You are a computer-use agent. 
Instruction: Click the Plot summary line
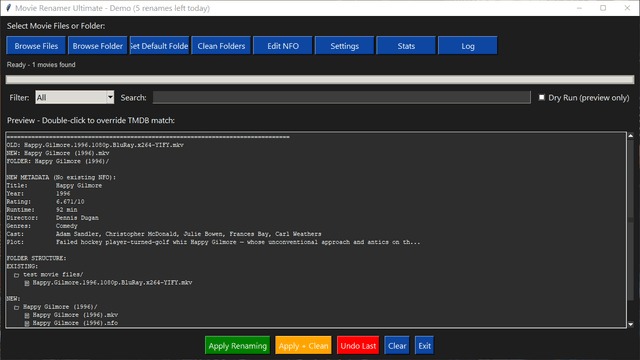[x=213, y=242]
